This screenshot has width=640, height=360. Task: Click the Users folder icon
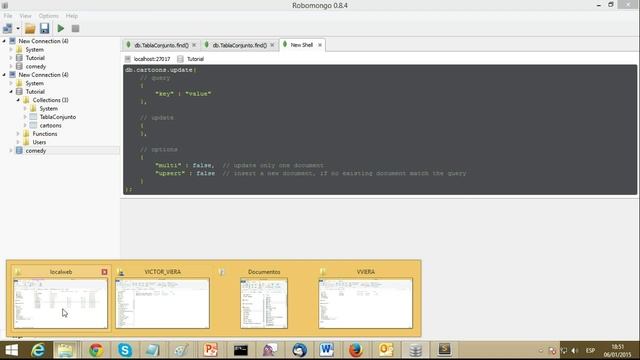tap(26, 142)
